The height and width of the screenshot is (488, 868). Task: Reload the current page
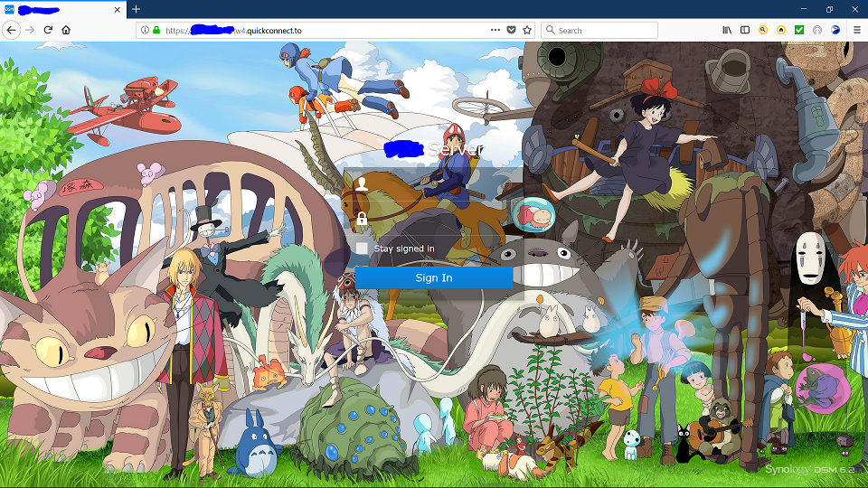(x=48, y=30)
